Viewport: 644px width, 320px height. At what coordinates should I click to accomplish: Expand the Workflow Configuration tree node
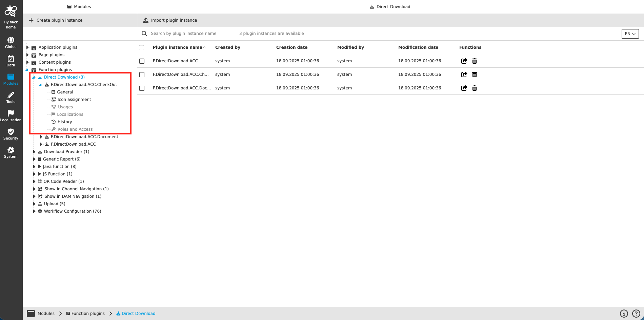tap(34, 211)
